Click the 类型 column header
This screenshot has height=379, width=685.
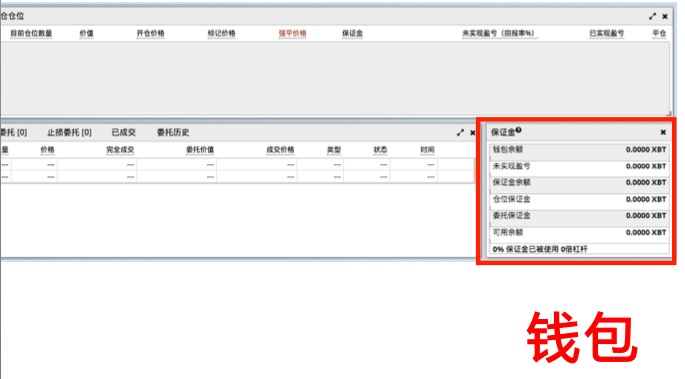pyautogui.click(x=334, y=150)
